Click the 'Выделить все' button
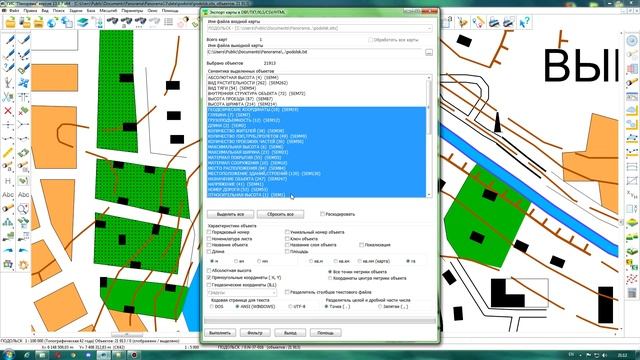Image resolution: width=640 pixels, height=360 pixels. pos(231,214)
